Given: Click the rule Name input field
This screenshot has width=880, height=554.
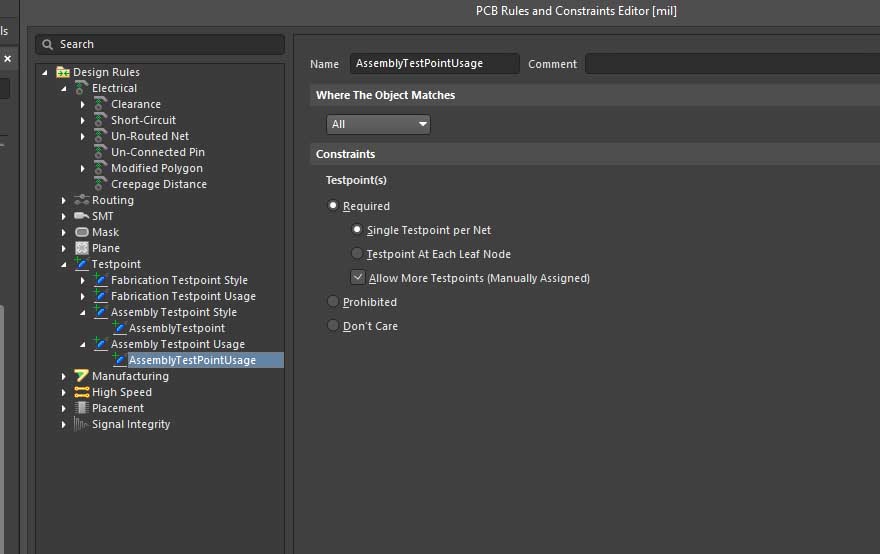Looking at the screenshot, I should point(433,64).
